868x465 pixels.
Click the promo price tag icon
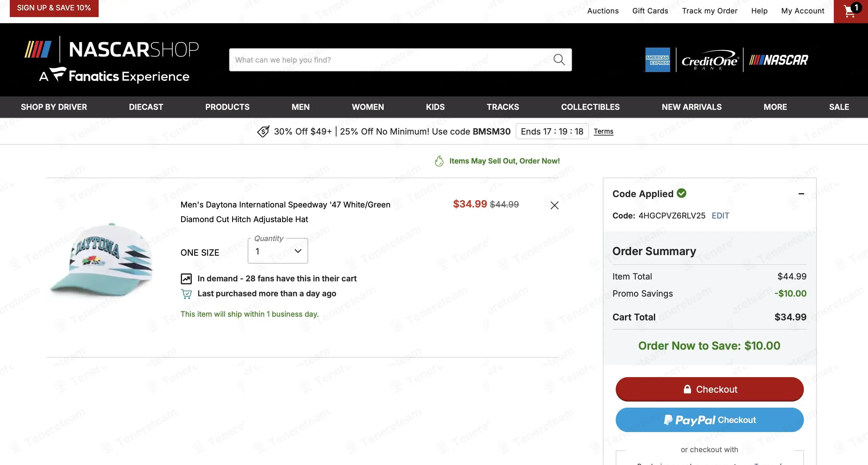tap(263, 131)
